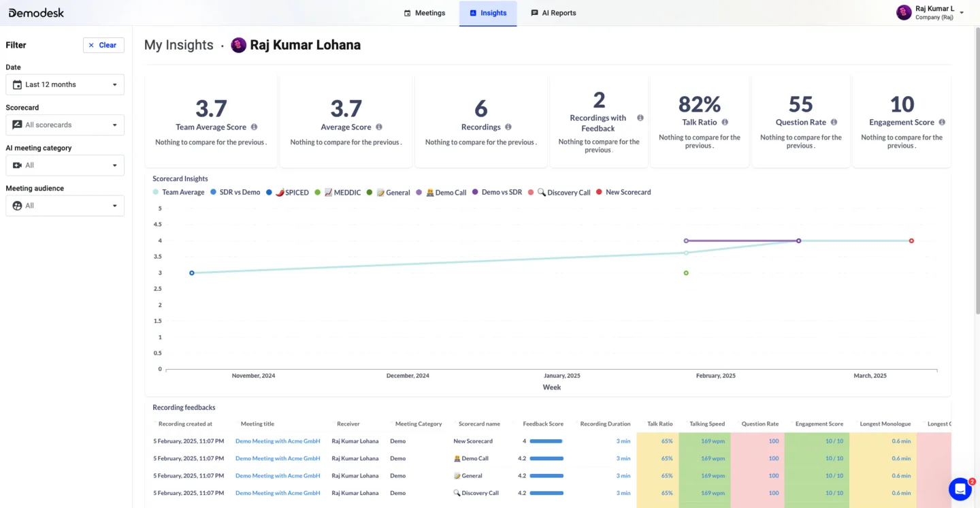Click info icon next to Team Average Score
This screenshot has height=508, width=980.
click(x=254, y=127)
